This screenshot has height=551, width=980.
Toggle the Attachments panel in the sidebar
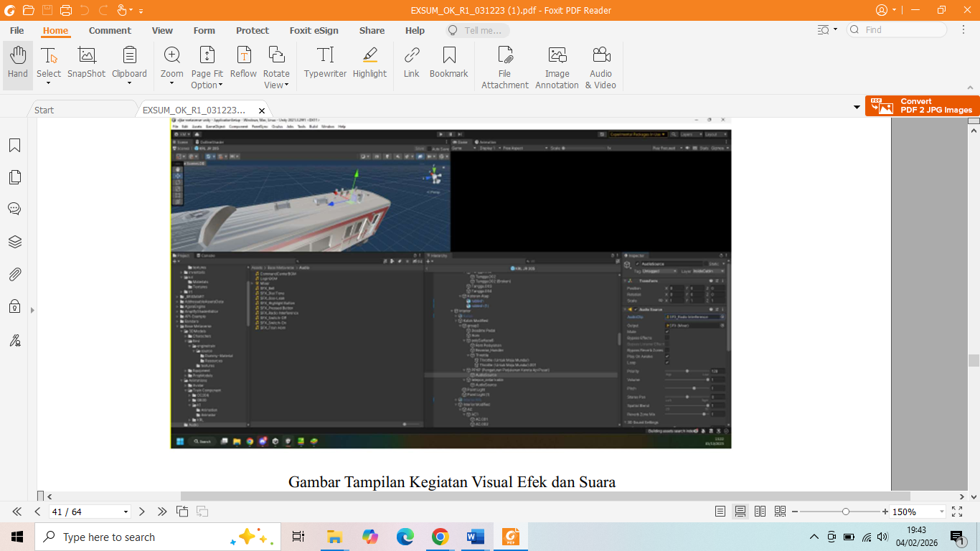click(14, 274)
